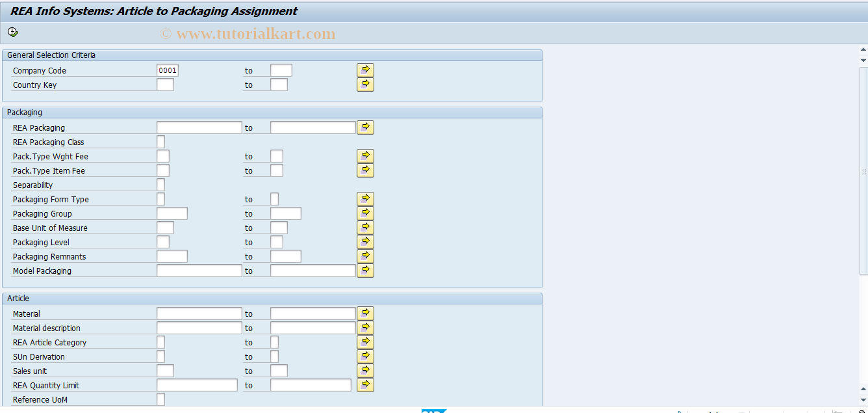Open multiple selection for Packaging Remnants
Screen dimensions: 868x413
(364, 256)
